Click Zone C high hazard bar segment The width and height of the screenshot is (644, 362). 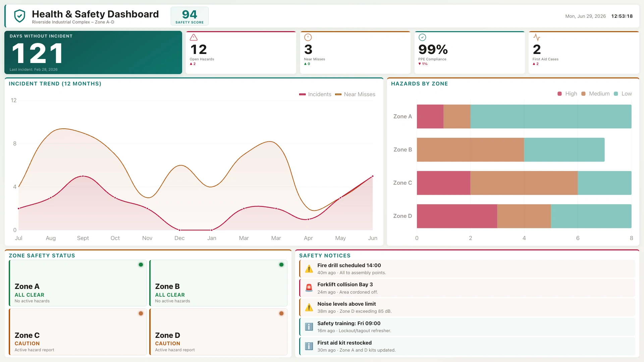pyautogui.click(x=443, y=183)
